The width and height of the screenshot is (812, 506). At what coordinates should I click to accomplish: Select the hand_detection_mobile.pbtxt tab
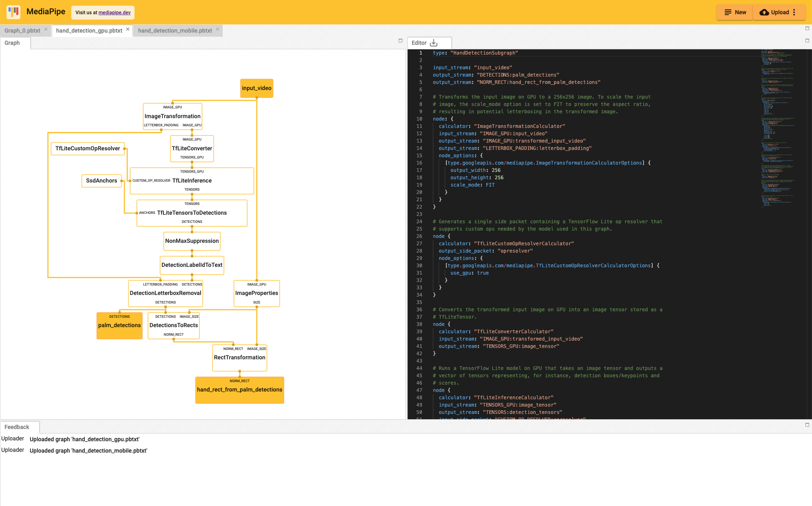pyautogui.click(x=175, y=30)
